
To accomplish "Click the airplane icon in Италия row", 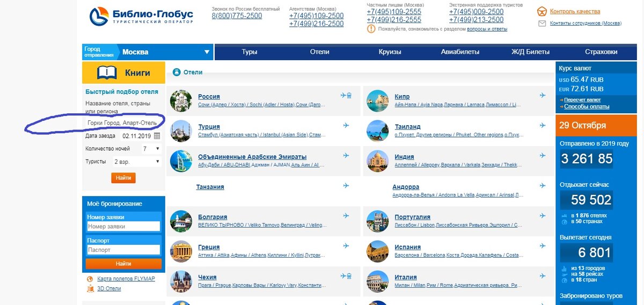I will coord(543,276).
